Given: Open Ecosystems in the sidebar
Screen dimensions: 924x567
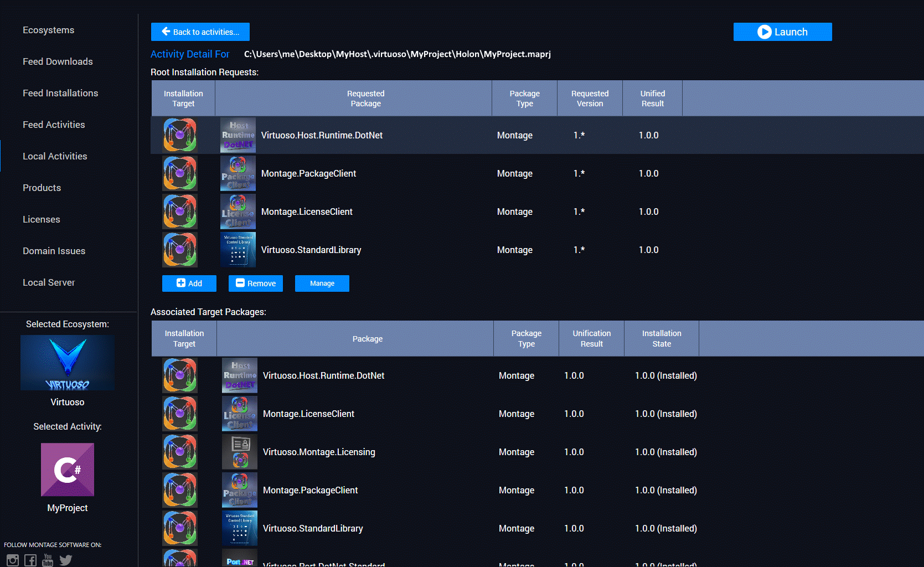Looking at the screenshot, I should (48, 30).
